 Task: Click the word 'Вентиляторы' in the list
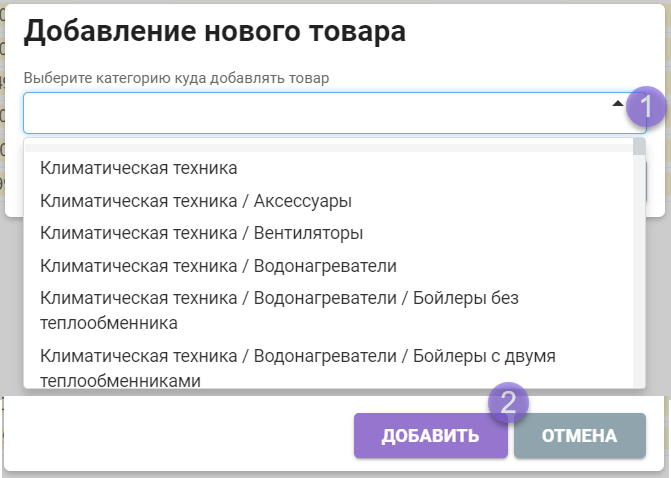point(308,233)
